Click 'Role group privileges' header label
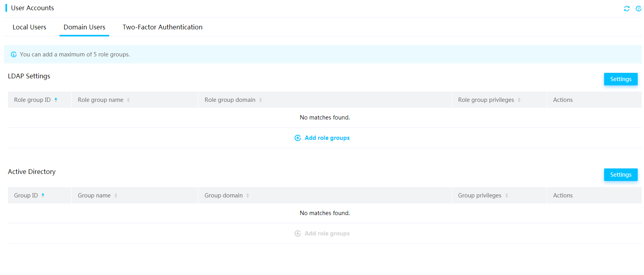Image resolution: width=644 pixels, height=275 pixels. tap(486, 100)
